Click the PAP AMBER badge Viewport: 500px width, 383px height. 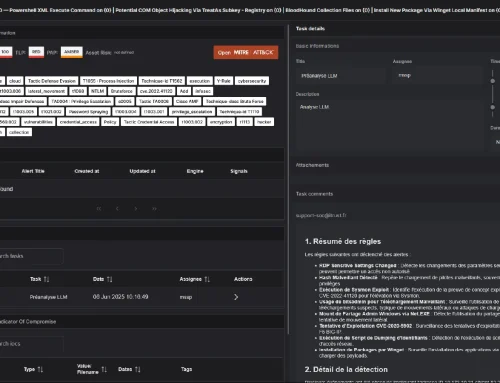pyautogui.click(x=72, y=52)
